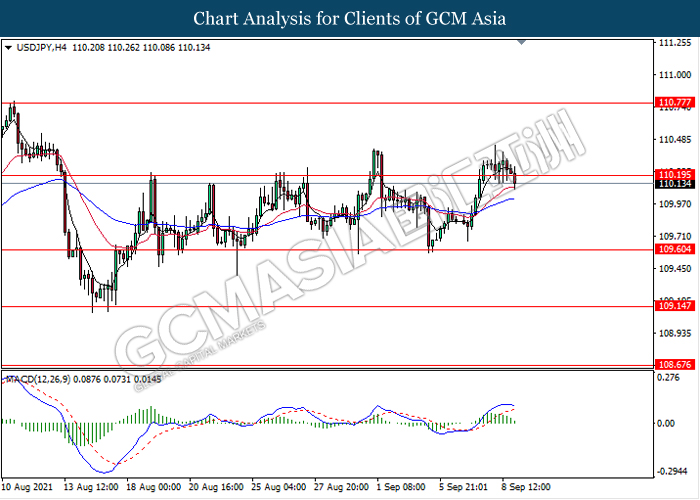Image resolution: width=700 pixels, height=500 pixels.
Task: Click the 27 Aug 20:00 time label
Action: (x=341, y=487)
